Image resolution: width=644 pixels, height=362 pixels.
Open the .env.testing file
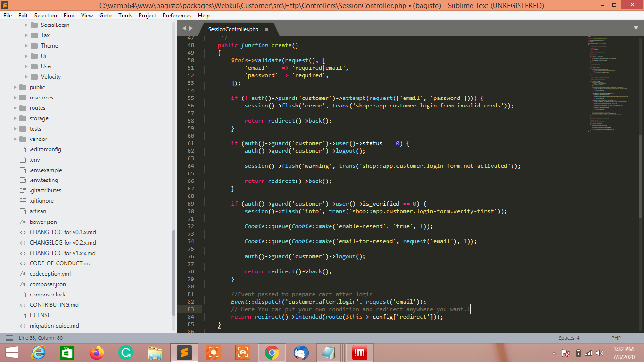[44, 180]
